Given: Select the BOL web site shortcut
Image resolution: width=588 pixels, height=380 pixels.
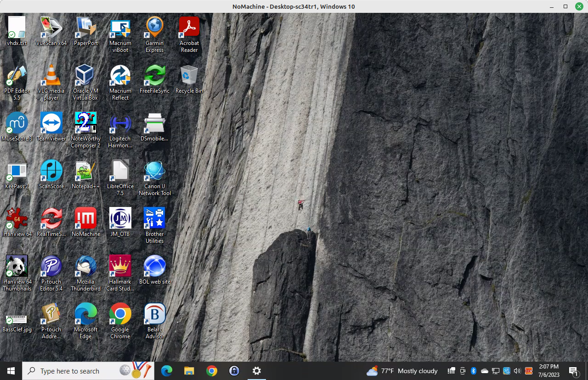Looking at the screenshot, I should (155, 270).
